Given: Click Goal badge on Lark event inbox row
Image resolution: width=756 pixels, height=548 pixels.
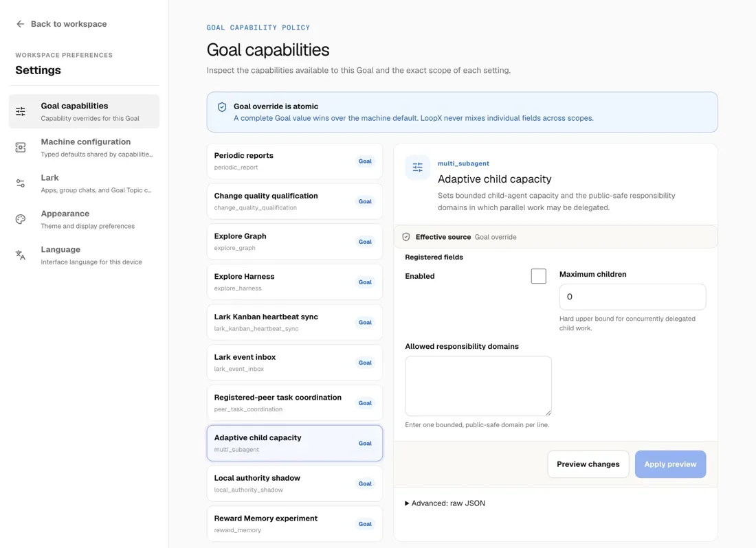Looking at the screenshot, I should coord(365,363).
